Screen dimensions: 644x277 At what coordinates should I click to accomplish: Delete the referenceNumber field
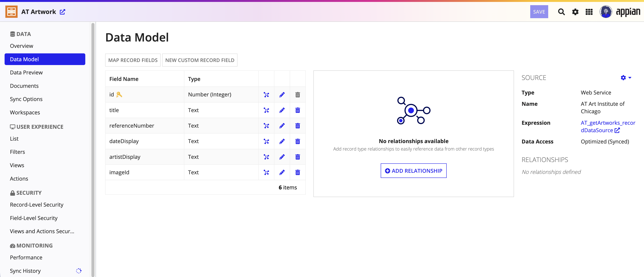click(298, 126)
